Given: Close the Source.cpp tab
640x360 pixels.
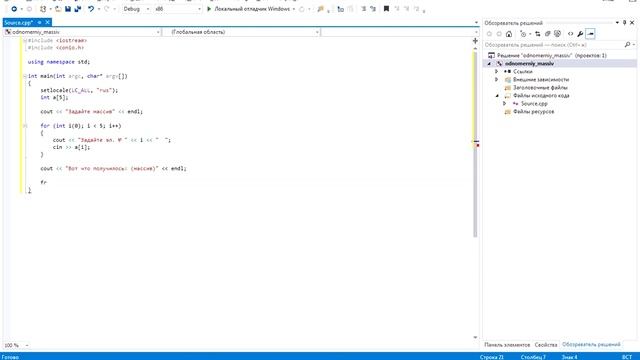Looking at the screenshot, I should 47,22.
